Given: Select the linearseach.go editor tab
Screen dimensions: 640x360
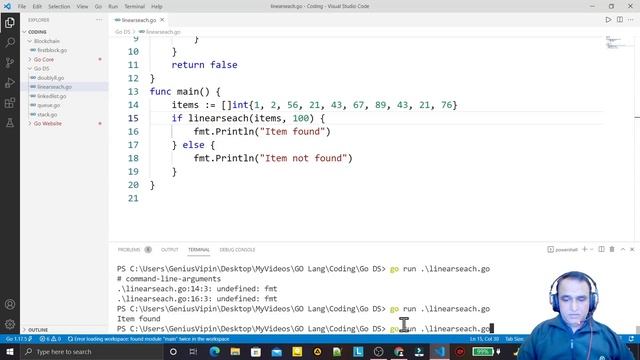Looking at the screenshot, I should point(139,20).
